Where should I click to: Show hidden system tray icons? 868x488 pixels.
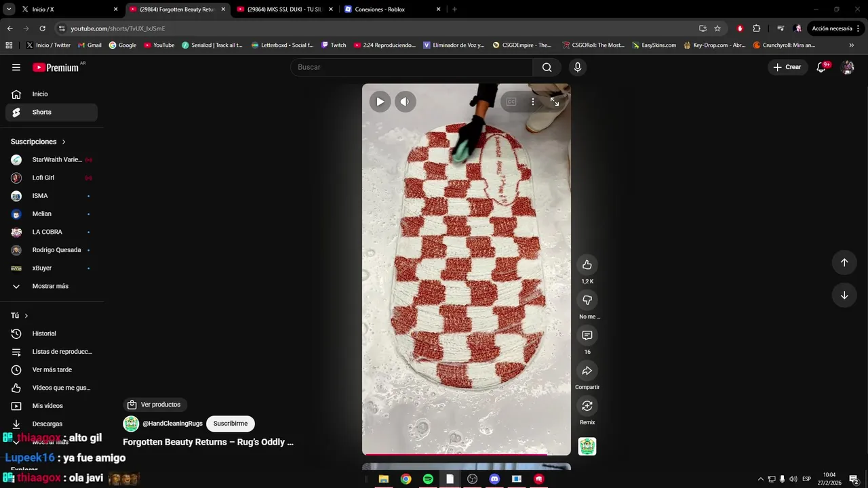[760, 479]
